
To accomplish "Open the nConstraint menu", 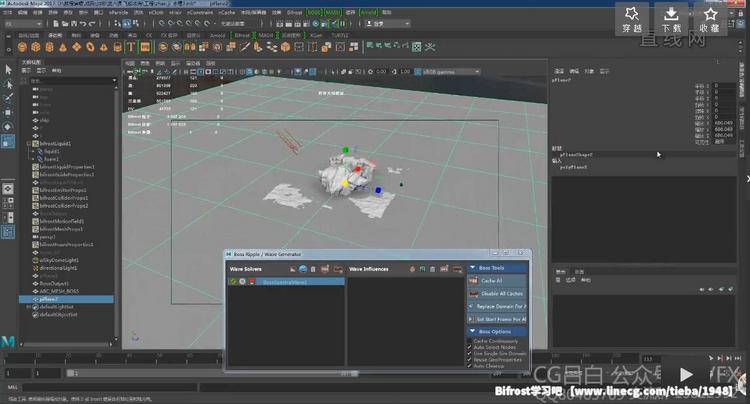I will [x=199, y=12].
